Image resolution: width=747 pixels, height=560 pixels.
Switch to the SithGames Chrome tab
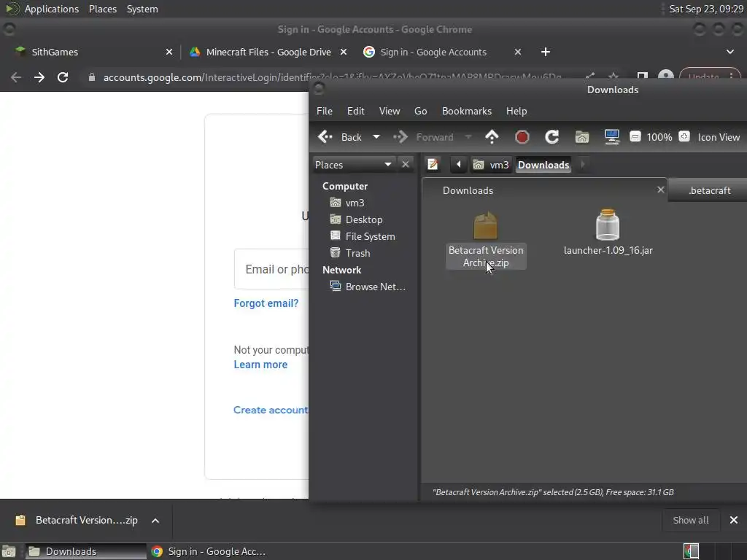click(x=90, y=52)
